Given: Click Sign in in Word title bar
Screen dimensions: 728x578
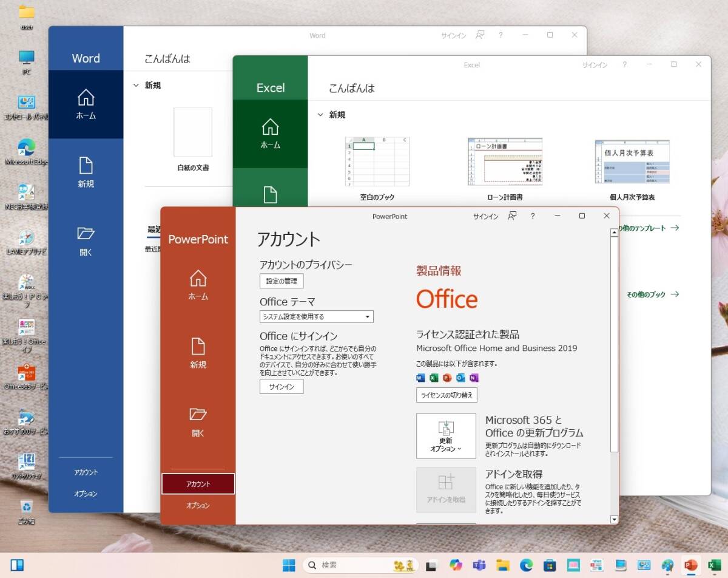Looking at the screenshot, I should click(x=453, y=36).
